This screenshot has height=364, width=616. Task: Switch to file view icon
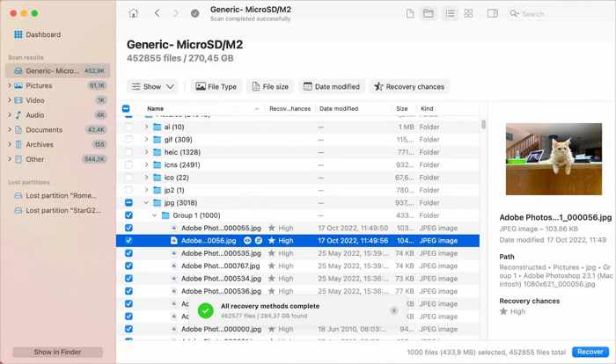[410, 14]
